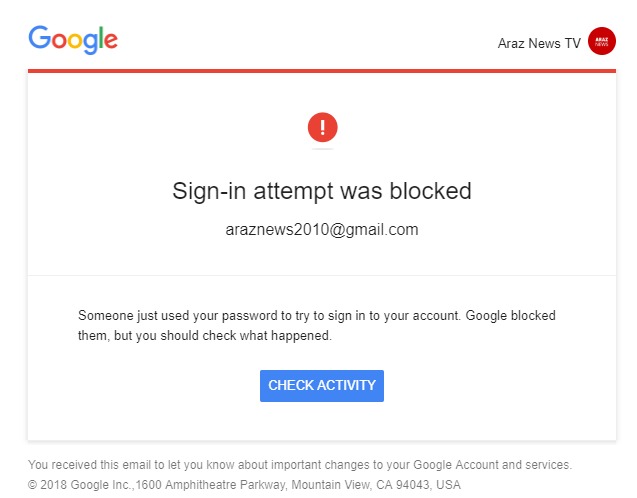Click the Araz News TV account name
This screenshot has width=637, height=498.
pos(538,43)
